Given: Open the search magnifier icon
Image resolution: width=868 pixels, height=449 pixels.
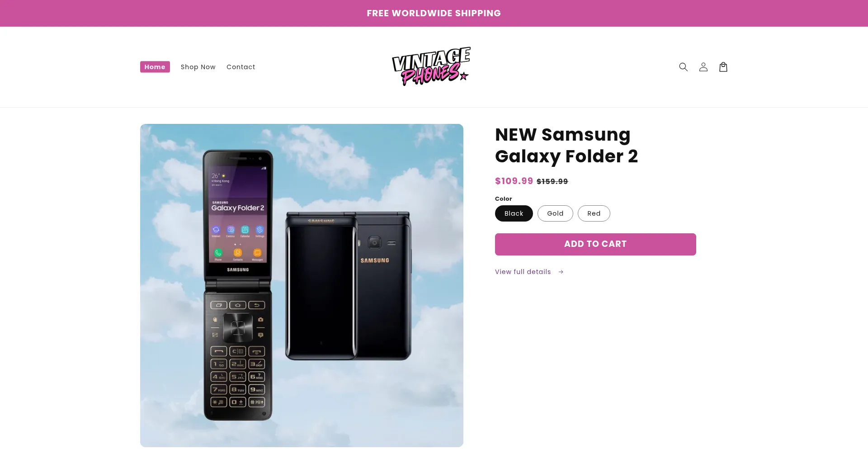Looking at the screenshot, I should point(683,67).
